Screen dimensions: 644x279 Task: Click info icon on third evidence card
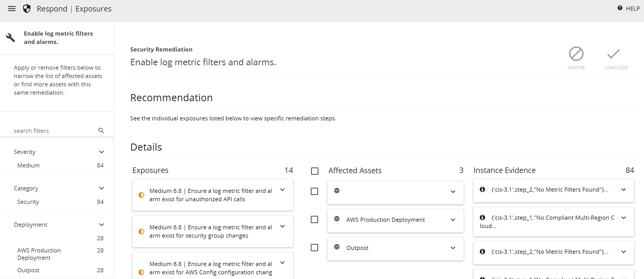[482, 251]
